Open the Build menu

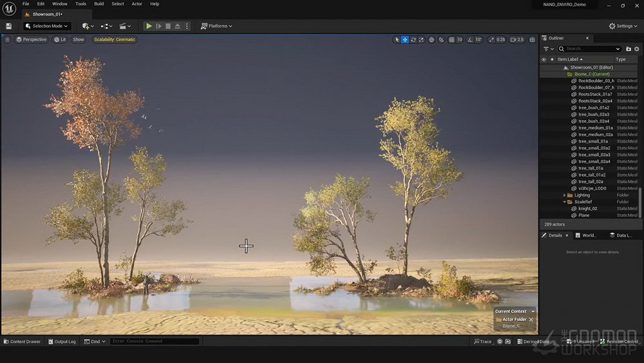click(99, 4)
